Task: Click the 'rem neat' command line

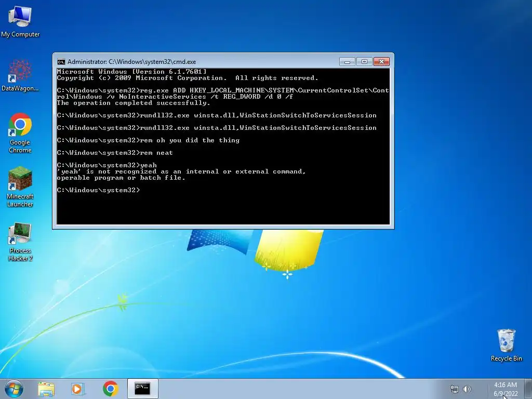Action: pos(115,153)
